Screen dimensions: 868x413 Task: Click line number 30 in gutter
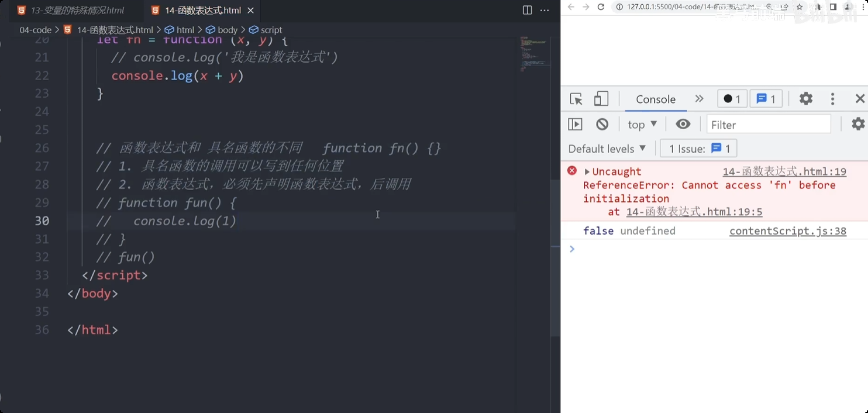(x=42, y=221)
